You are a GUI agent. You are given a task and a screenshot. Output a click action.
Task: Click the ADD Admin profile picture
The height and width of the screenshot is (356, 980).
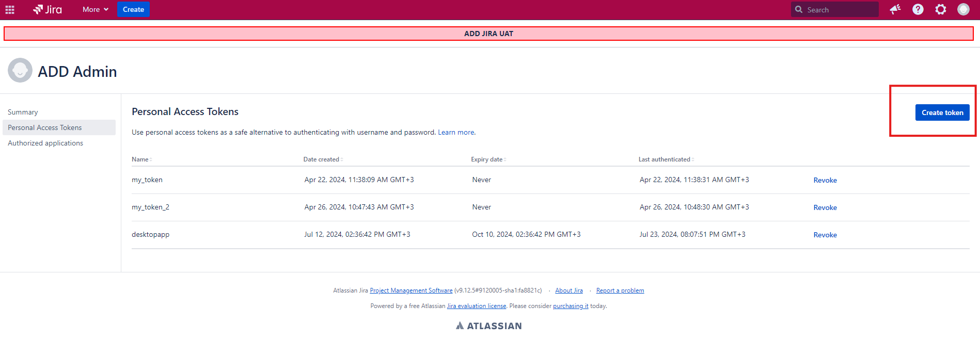(x=20, y=71)
